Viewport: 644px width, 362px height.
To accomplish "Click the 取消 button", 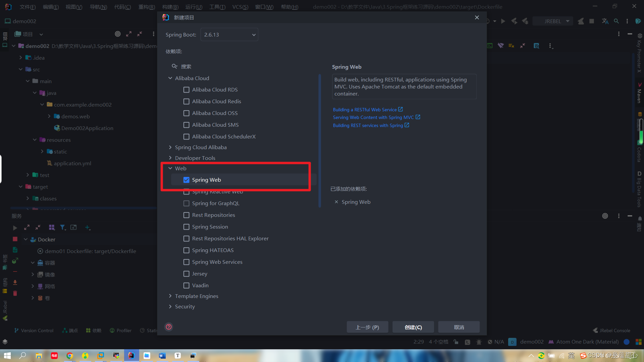I will pos(459,327).
